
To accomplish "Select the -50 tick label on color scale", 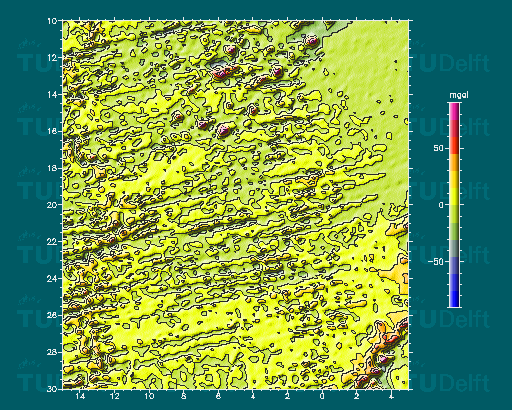I will tap(436, 262).
